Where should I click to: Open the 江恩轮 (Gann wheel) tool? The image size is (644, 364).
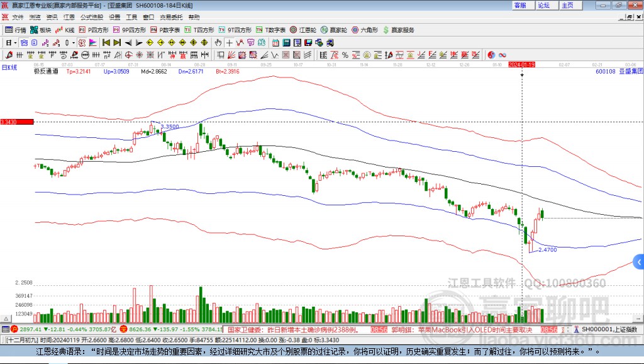pos(303,30)
